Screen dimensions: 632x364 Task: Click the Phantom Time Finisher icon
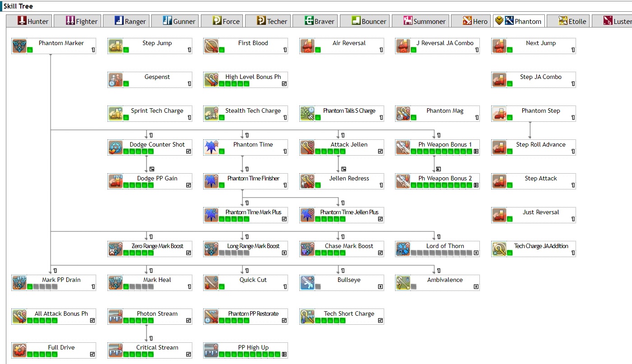point(211,181)
